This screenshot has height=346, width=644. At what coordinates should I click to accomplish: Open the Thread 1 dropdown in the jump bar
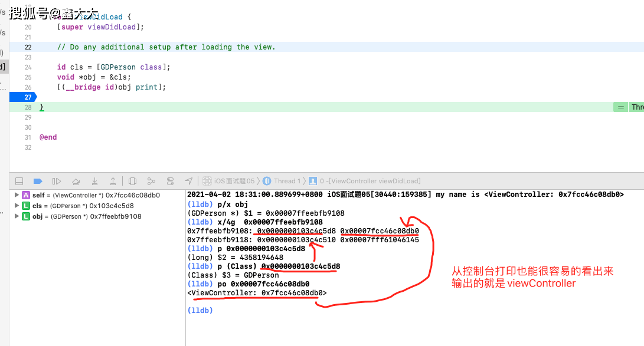point(287,181)
